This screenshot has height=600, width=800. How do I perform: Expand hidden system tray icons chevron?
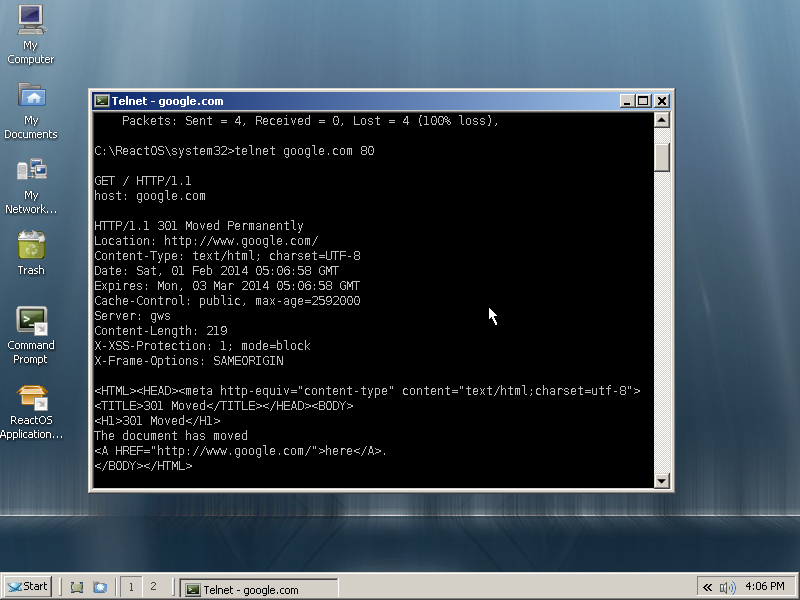(x=708, y=588)
